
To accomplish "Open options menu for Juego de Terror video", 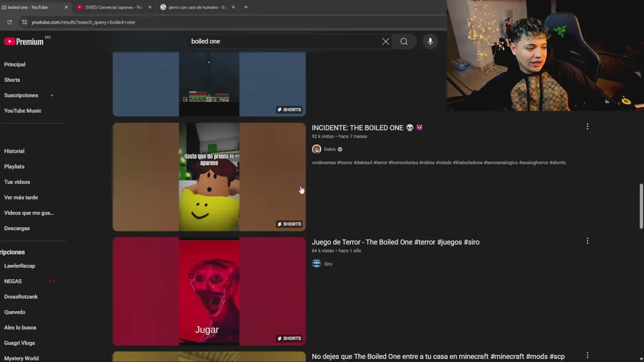I will pyautogui.click(x=587, y=241).
